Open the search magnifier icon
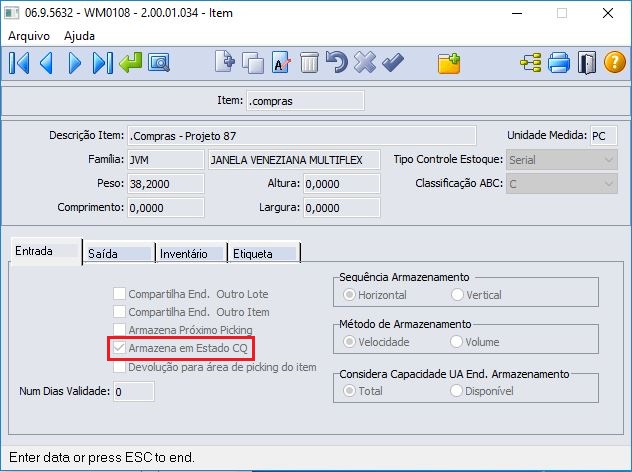Screen dimensions: 632x472 coord(159,62)
